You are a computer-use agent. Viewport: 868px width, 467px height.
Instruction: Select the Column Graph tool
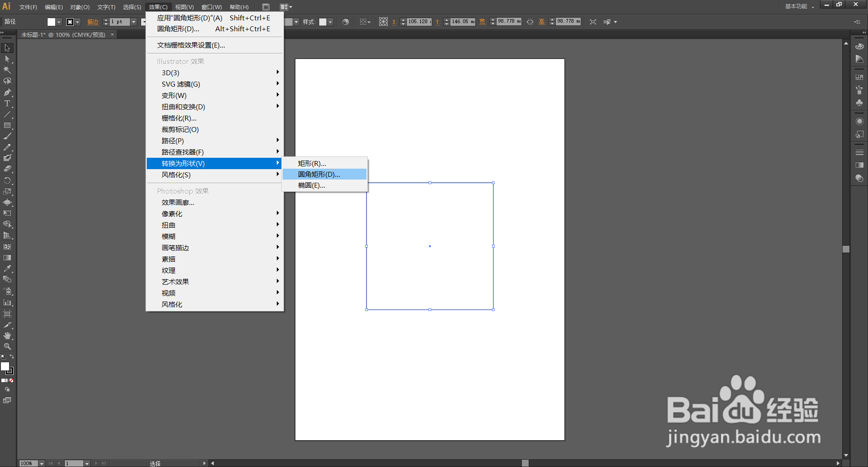[7, 302]
